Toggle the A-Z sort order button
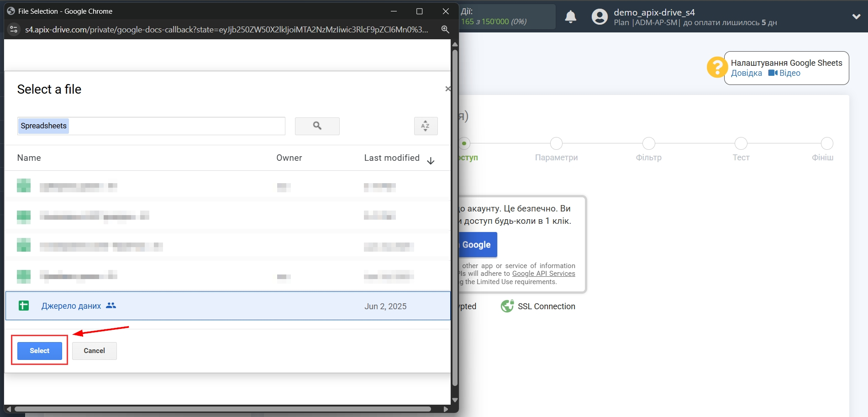 pyautogui.click(x=426, y=126)
